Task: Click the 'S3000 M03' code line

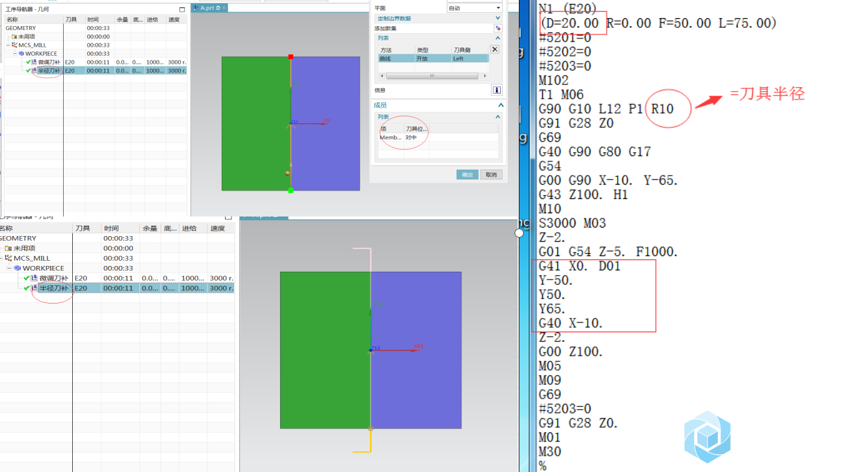Action: tap(572, 223)
